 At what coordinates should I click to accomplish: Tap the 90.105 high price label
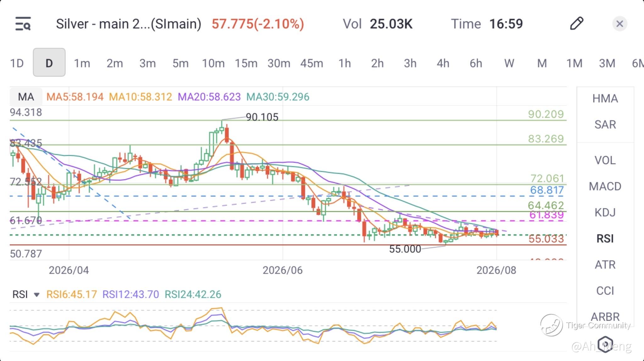click(x=262, y=117)
